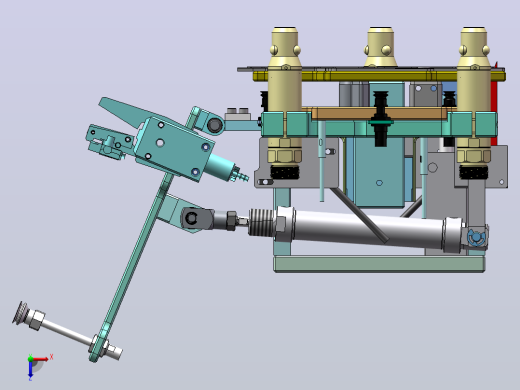Select the small gray bolt block near hinge
This screenshot has height=390, width=520.
[238, 114]
